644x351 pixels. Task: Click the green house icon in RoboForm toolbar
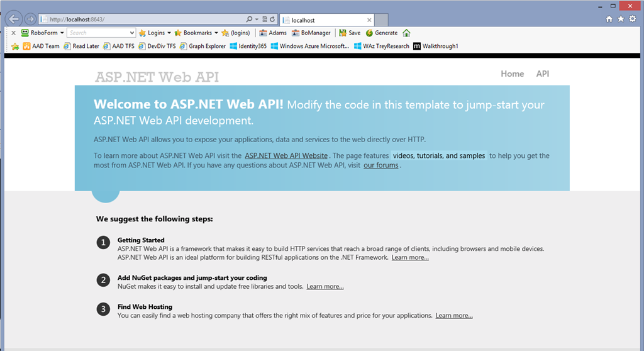click(406, 33)
